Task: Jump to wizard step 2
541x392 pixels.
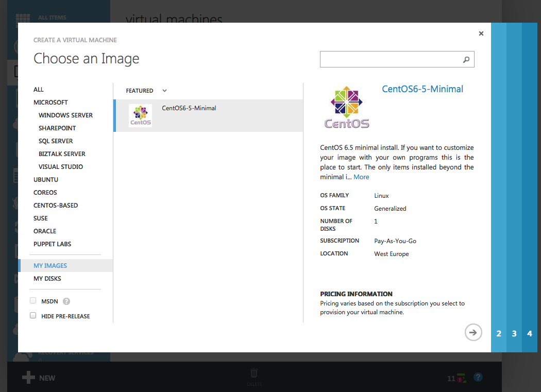Action: pos(499,334)
